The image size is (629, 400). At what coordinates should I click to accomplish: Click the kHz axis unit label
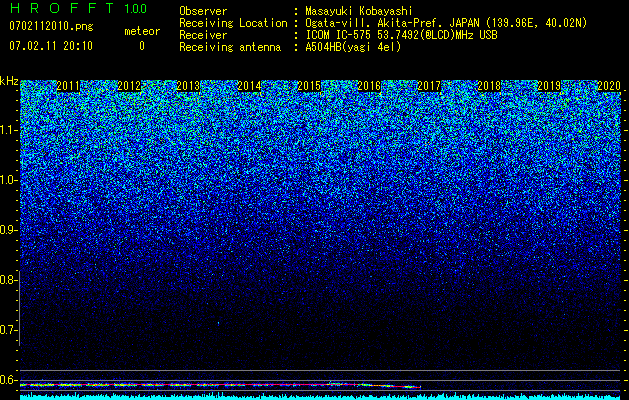point(9,81)
